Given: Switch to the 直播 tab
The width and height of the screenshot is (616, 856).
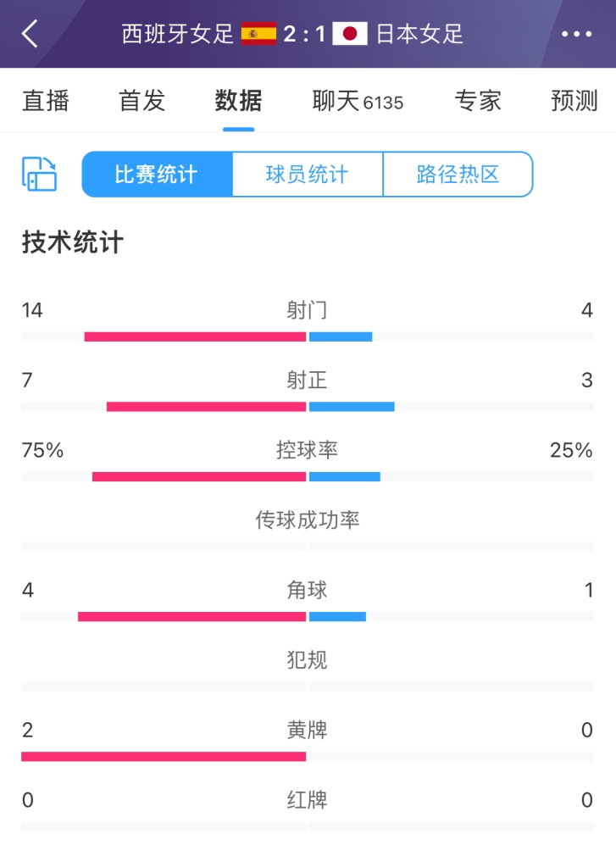Looking at the screenshot, I should point(46,101).
